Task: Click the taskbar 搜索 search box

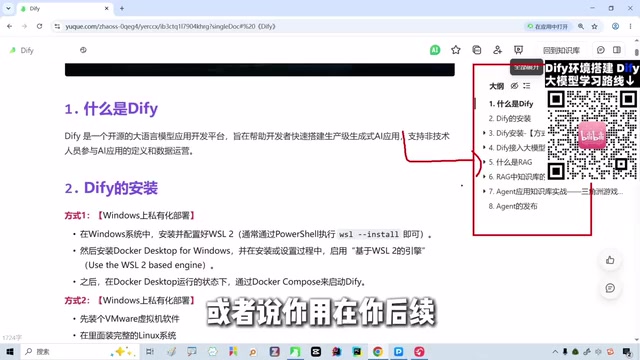Action: (80, 351)
